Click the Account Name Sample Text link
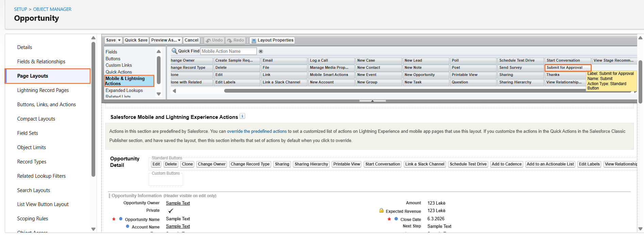Viewport: 644px width, 237px height. click(178, 226)
